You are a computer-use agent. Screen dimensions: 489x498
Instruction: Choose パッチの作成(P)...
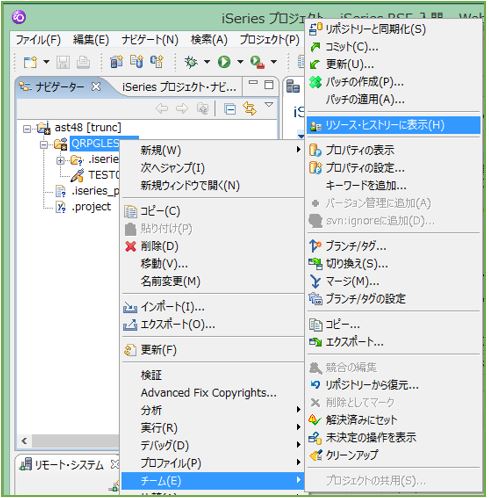tap(394, 82)
